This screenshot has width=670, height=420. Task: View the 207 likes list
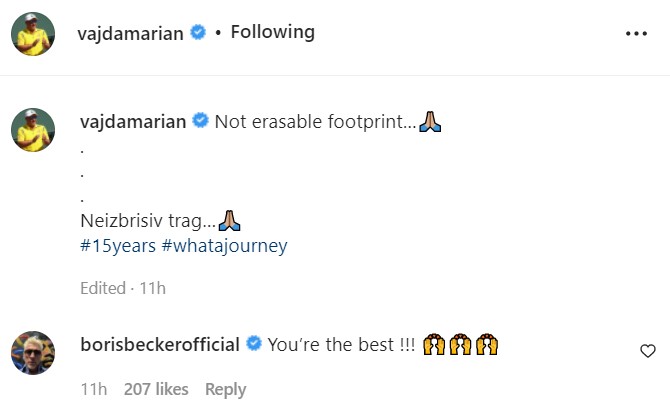[x=156, y=389]
